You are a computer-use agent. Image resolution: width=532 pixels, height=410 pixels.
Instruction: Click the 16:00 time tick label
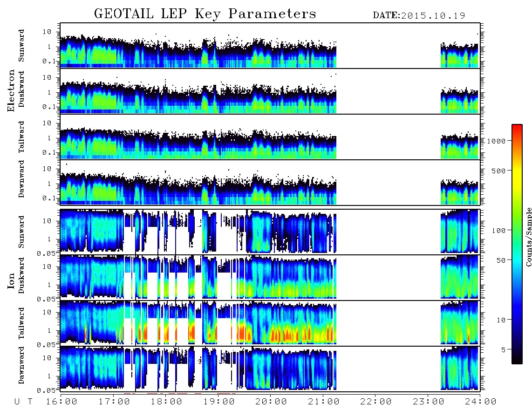pyautogui.click(x=61, y=402)
